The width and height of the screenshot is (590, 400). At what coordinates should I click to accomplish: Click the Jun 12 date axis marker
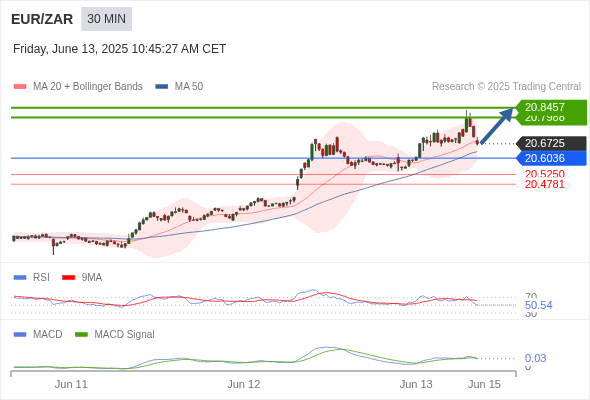click(x=243, y=384)
